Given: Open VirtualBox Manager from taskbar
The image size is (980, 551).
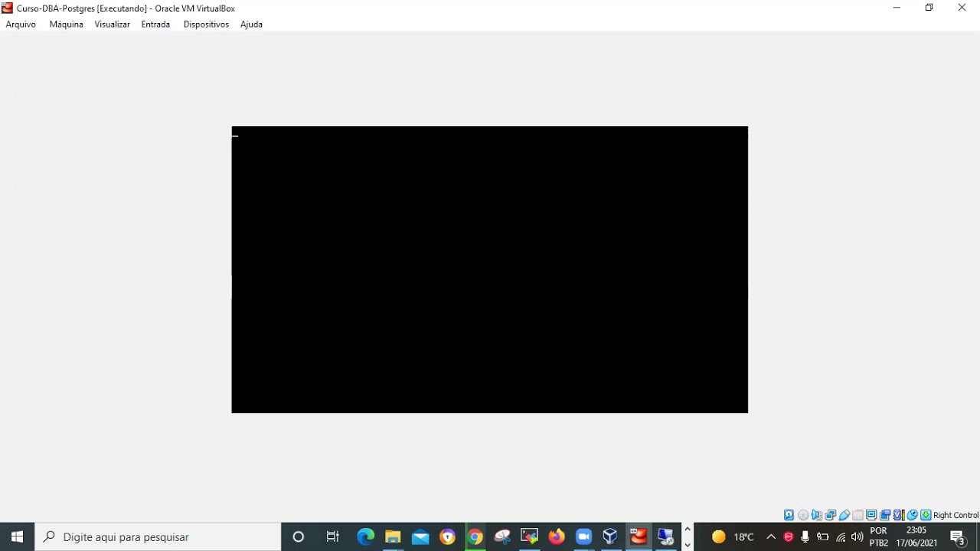Looking at the screenshot, I should point(610,536).
